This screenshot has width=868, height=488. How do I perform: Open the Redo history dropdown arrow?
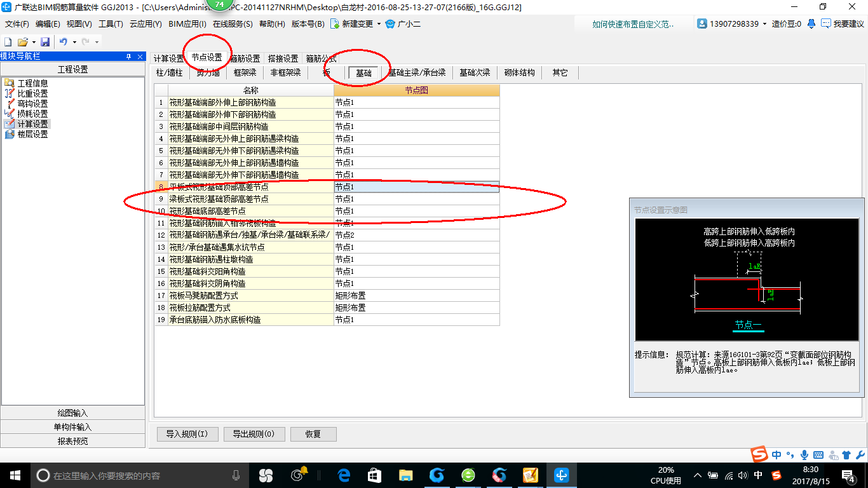96,42
